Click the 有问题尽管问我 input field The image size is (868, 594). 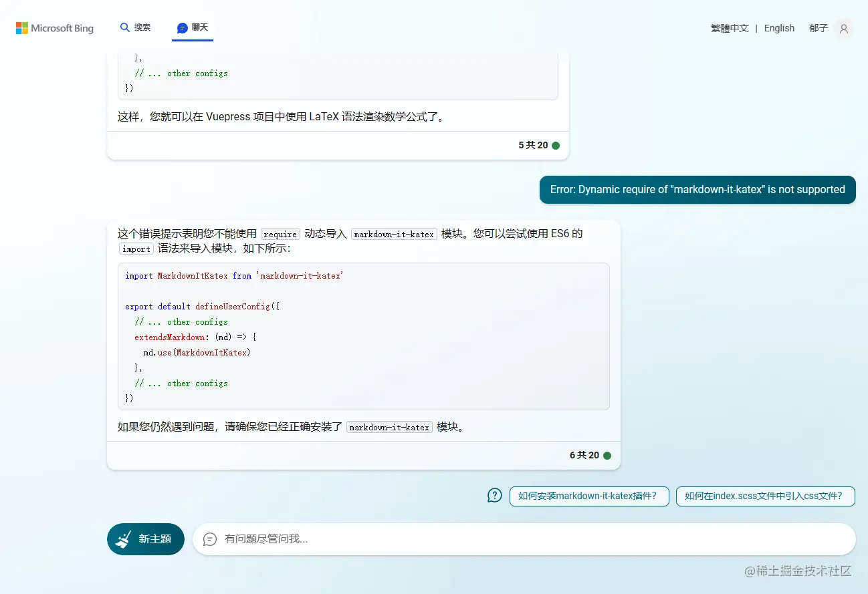click(468, 539)
